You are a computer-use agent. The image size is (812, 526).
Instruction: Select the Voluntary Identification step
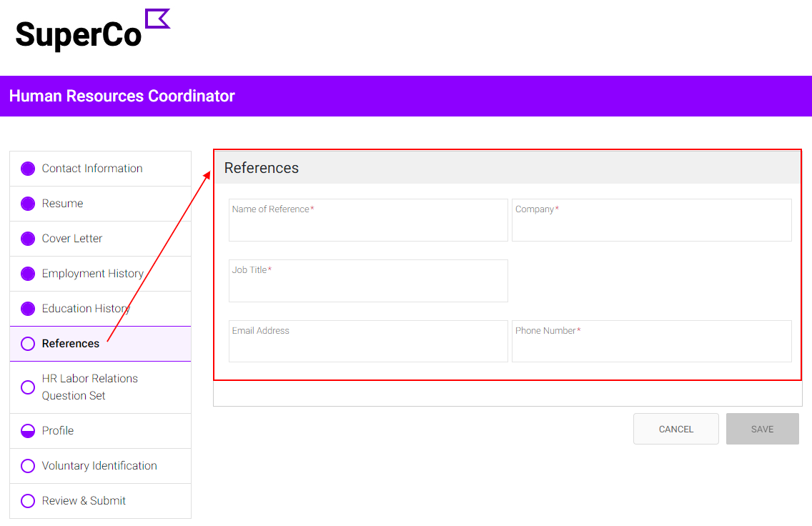click(101, 466)
